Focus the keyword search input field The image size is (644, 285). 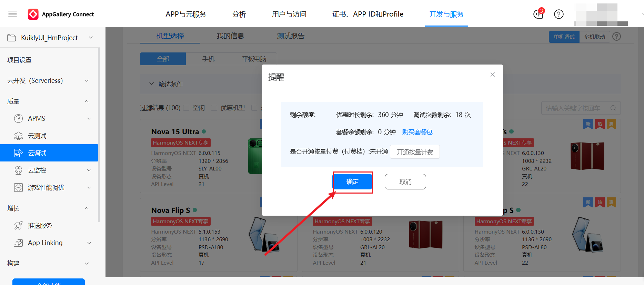581,108
